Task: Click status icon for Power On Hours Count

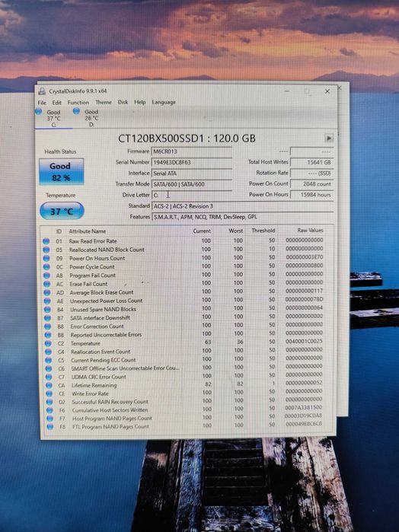Action: [x=46, y=258]
